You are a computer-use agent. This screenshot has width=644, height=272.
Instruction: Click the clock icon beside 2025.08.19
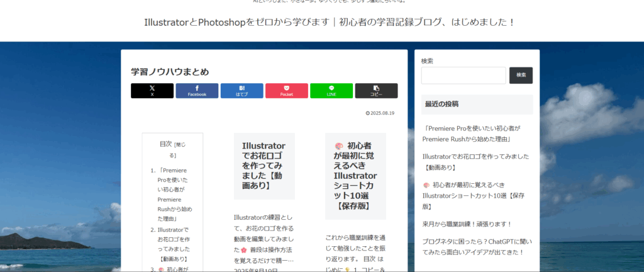click(367, 113)
